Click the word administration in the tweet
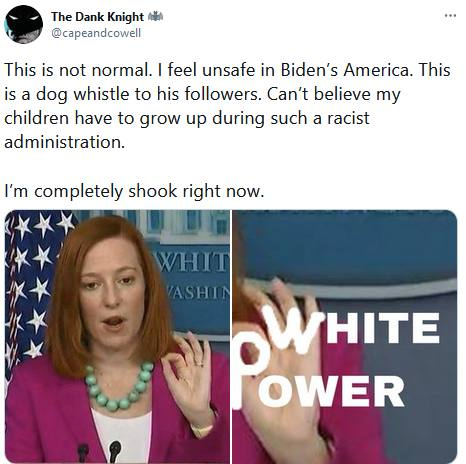Image resolution: width=466 pixels, height=464 pixels. coord(64,142)
